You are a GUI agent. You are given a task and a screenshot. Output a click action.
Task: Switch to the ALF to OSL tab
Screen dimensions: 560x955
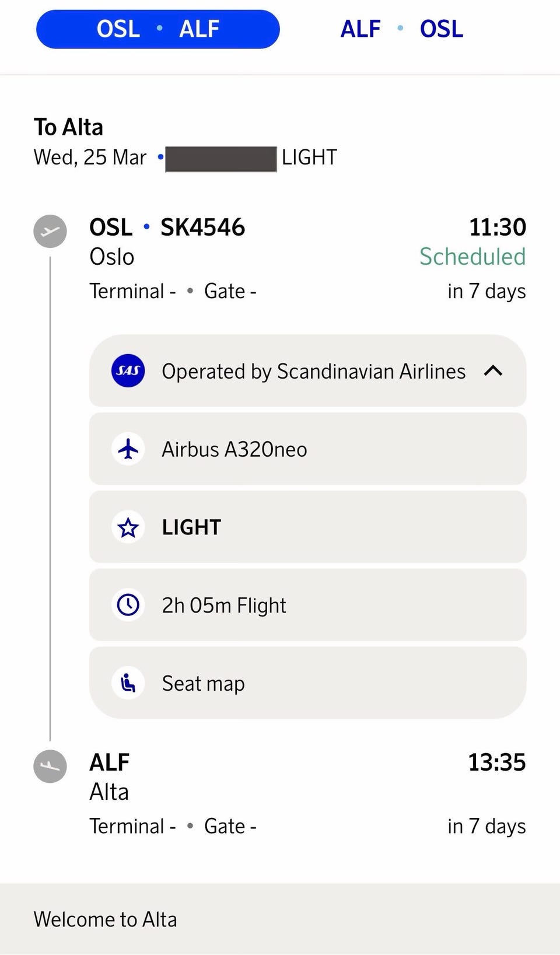coord(402,29)
